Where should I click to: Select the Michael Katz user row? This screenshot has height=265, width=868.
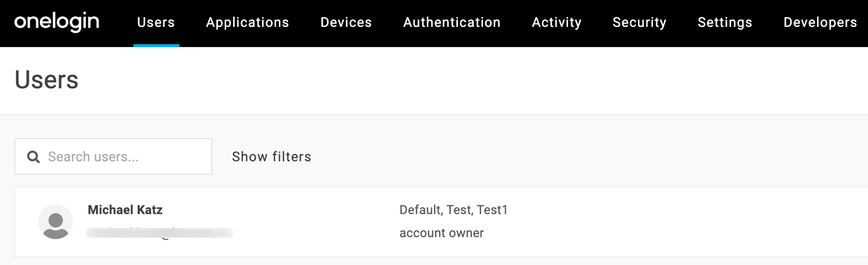pyautogui.click(x=441, y=222)
